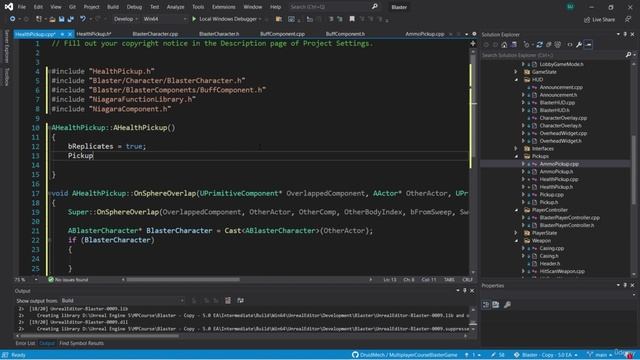Open Show output from Build dropdown
This screenshot has width=640, height=360.
coord(122,300)
